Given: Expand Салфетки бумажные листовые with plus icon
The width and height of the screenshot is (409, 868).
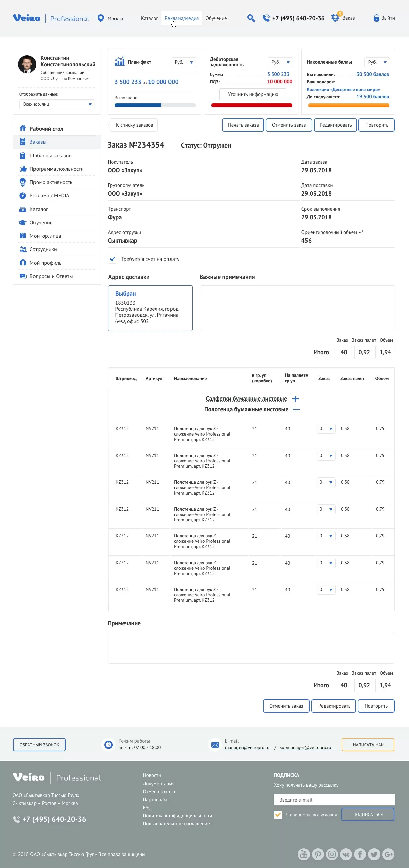Looking at the screenshot, I should tap(295, 399).
